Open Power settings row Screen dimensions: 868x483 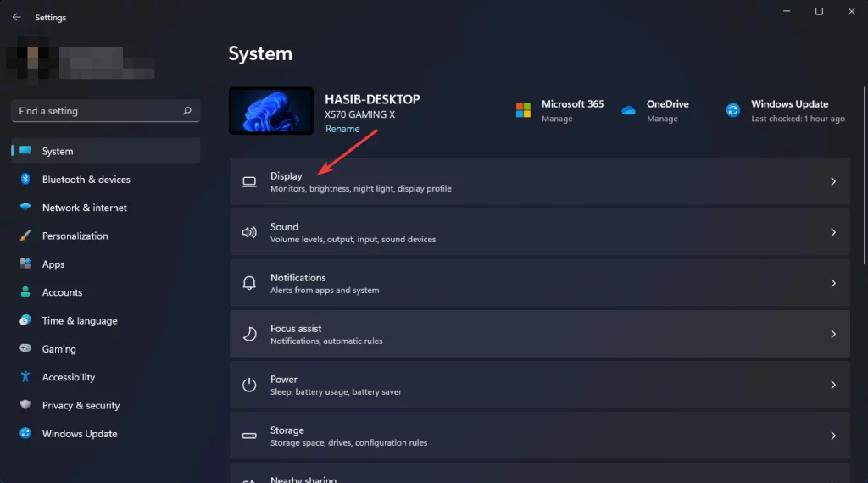pos(540,385)
